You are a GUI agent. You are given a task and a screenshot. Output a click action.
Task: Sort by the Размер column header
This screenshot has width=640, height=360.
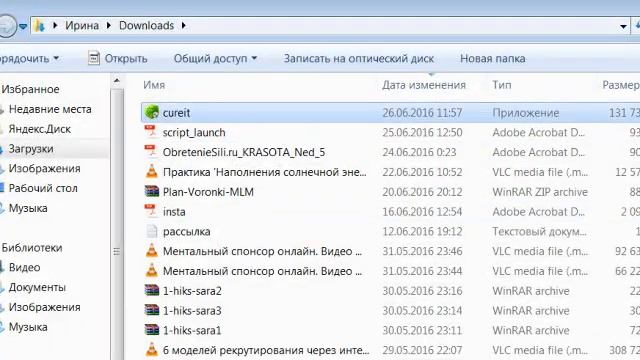point(621,85)
